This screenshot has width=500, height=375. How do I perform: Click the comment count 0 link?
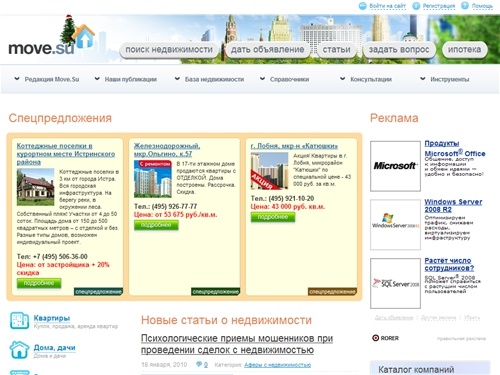click(x=206, y=365)
